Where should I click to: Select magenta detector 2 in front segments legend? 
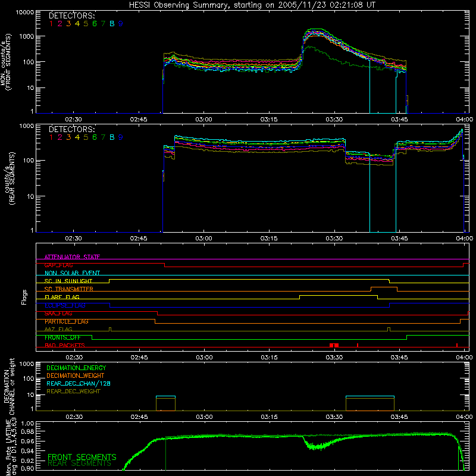click(x=60, y=24)
